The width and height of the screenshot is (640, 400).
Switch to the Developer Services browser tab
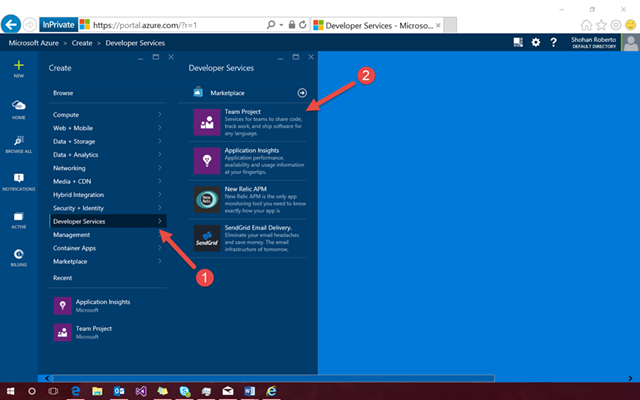(376, 25)
